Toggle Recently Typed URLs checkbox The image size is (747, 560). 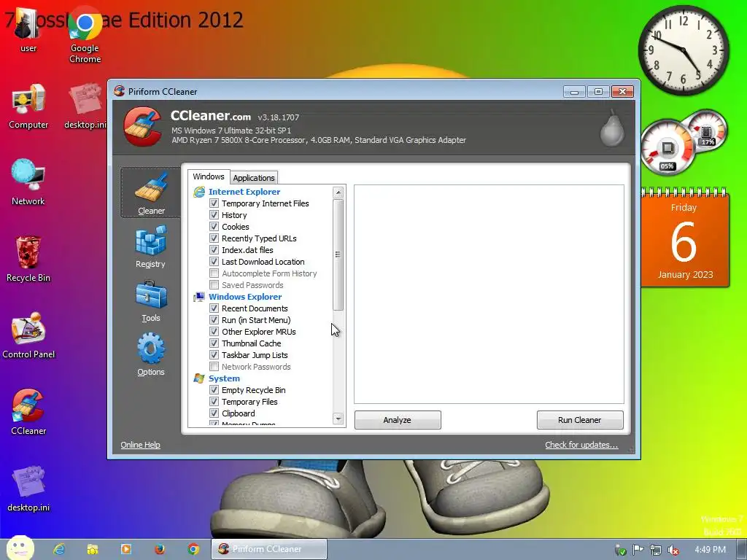[214, 238]
